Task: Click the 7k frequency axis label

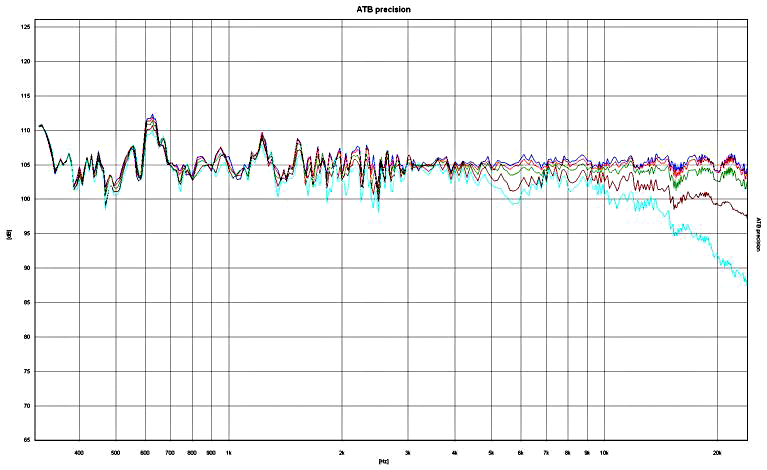Action: pyautogui.click(x=546, y=452)
